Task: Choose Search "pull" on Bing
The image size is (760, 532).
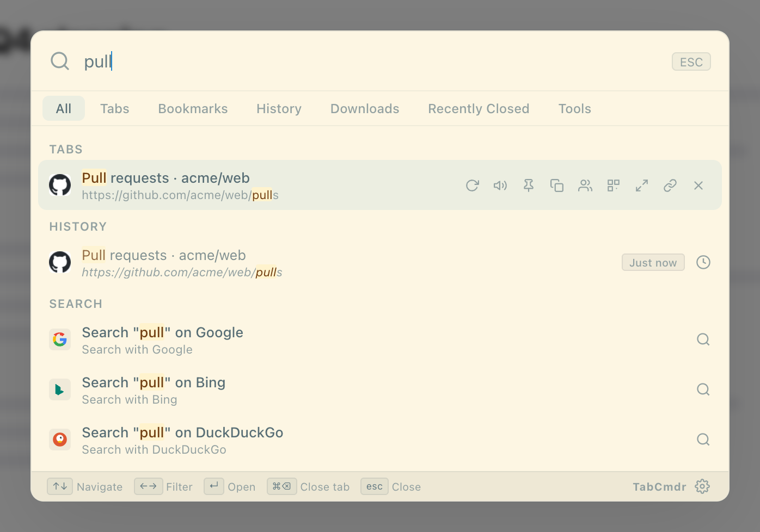Action: coord(380,389)
